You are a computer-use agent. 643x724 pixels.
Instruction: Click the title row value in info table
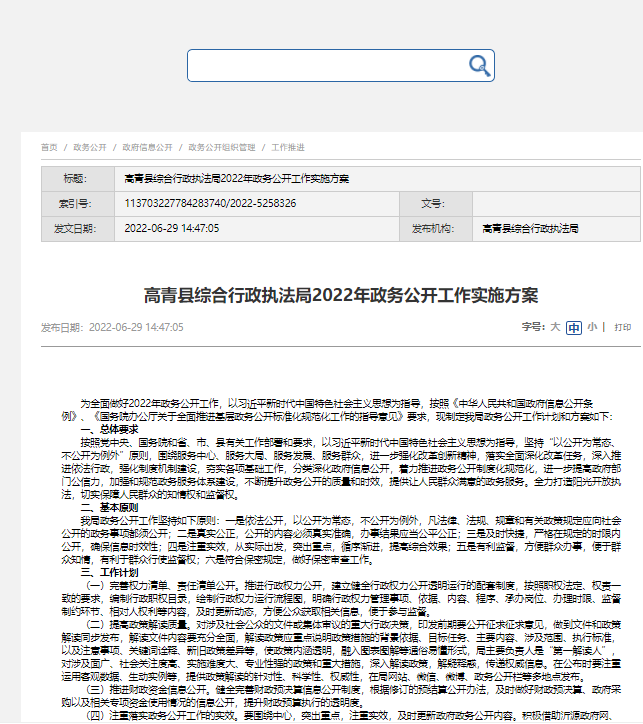click(236, 178)
